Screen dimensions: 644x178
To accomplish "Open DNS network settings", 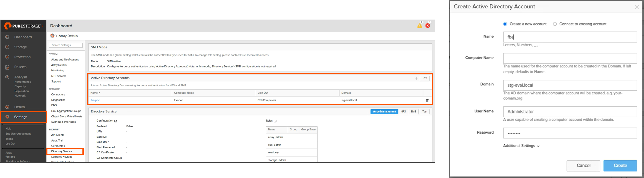I will coord(54,105).
